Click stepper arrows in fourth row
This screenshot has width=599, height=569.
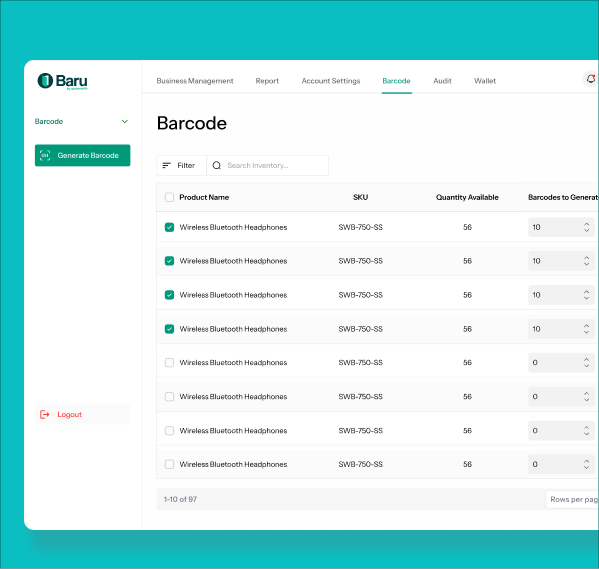coord(586,329)
